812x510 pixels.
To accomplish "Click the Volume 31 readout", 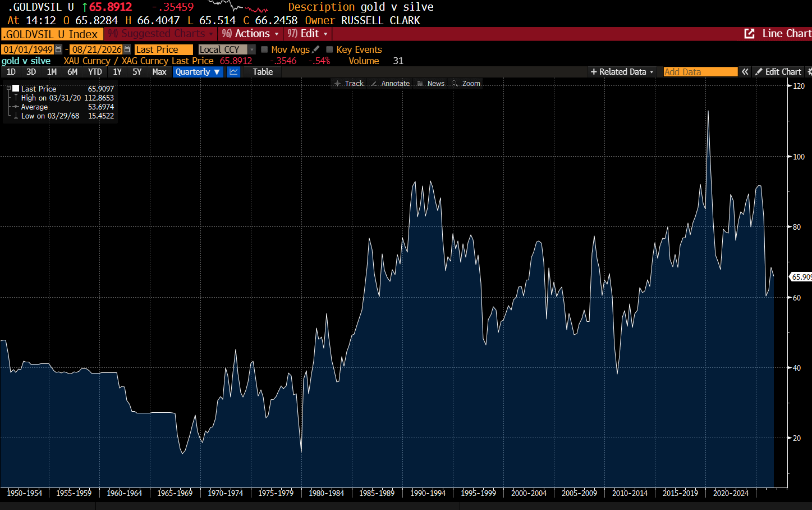I will pyautogui.click(x=376, y=61).
